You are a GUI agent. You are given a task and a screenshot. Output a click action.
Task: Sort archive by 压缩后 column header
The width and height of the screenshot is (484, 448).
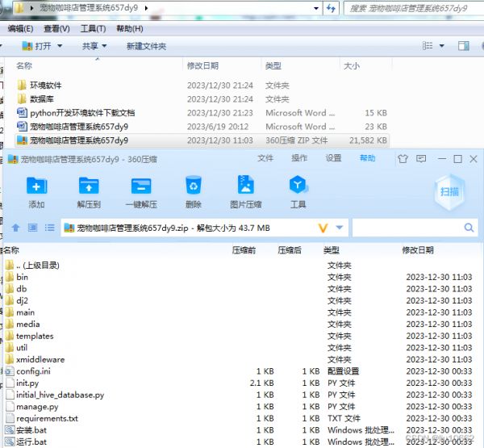point(290,250)
